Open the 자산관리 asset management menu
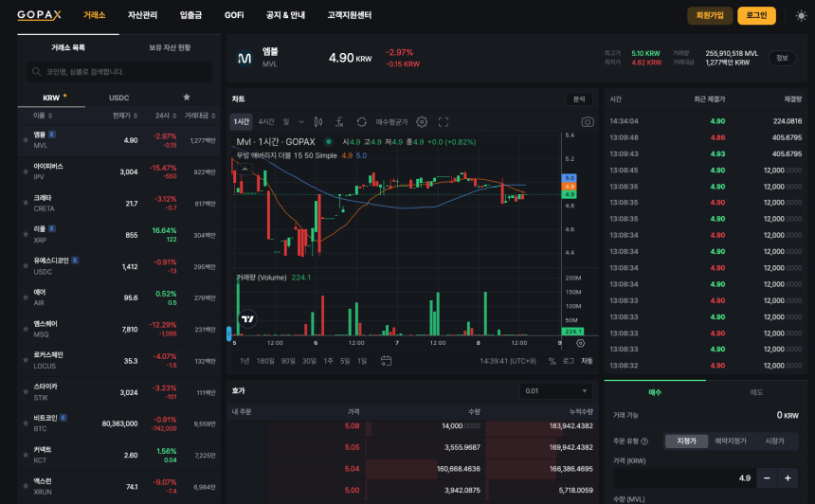Viewport: 815px width, 504px height. coord(142,15)
